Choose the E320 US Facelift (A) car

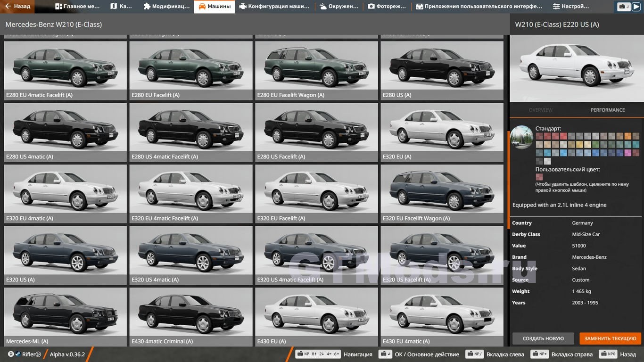pyautogui.click(x=442, y=255)
